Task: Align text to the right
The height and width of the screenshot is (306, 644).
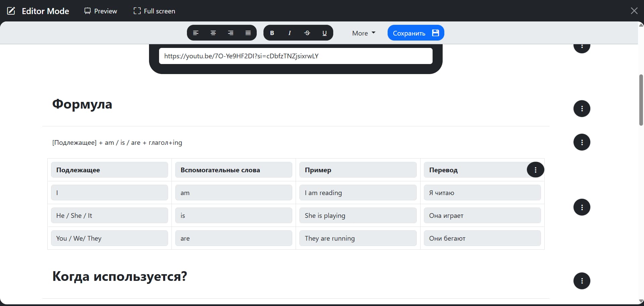Action: pyautogui.click(x=231, y=33)
